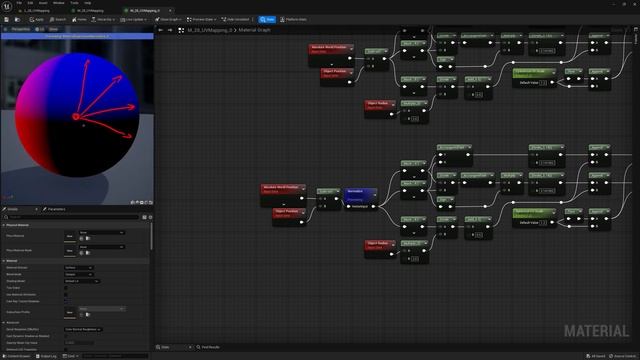Screen dimensions: 640x360
Task: Browse to Phys Material asset icon
Action: click(x=88, y=238)
